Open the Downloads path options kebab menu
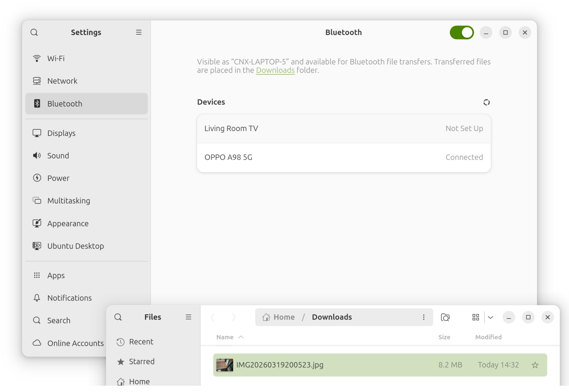The width and height of the screenshot is (569, 392). click(423, 317)
